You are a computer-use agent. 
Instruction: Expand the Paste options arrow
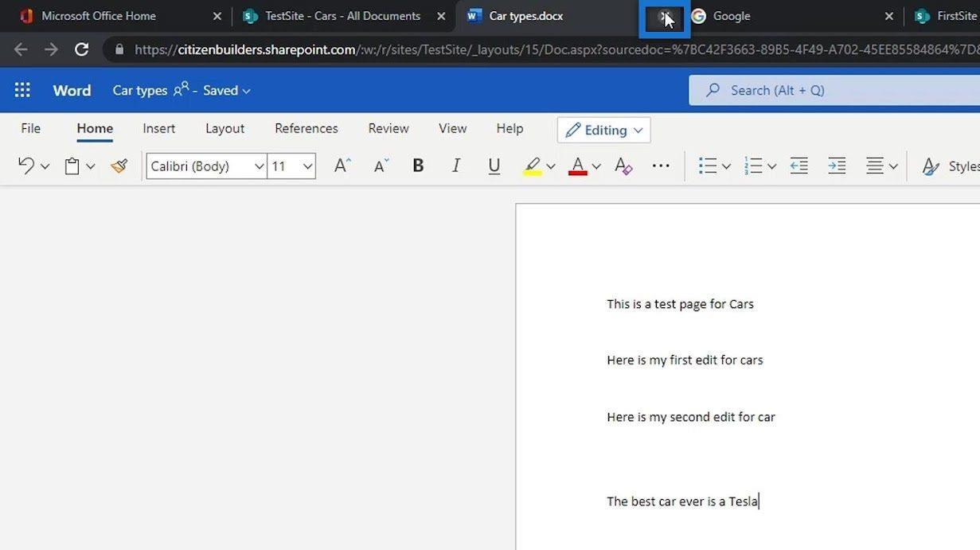[x=91, y=166]
